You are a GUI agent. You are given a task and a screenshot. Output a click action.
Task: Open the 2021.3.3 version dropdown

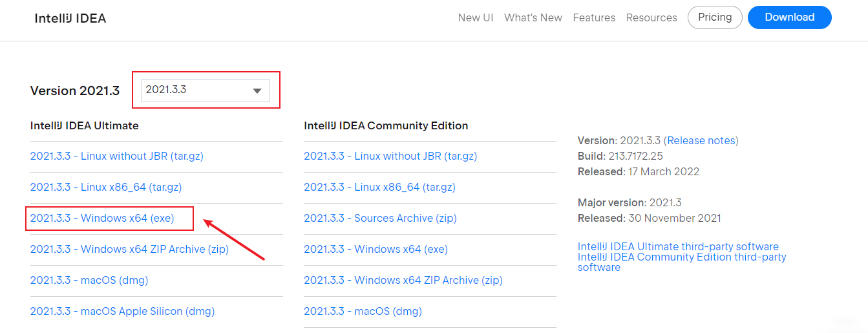[206, 90]
